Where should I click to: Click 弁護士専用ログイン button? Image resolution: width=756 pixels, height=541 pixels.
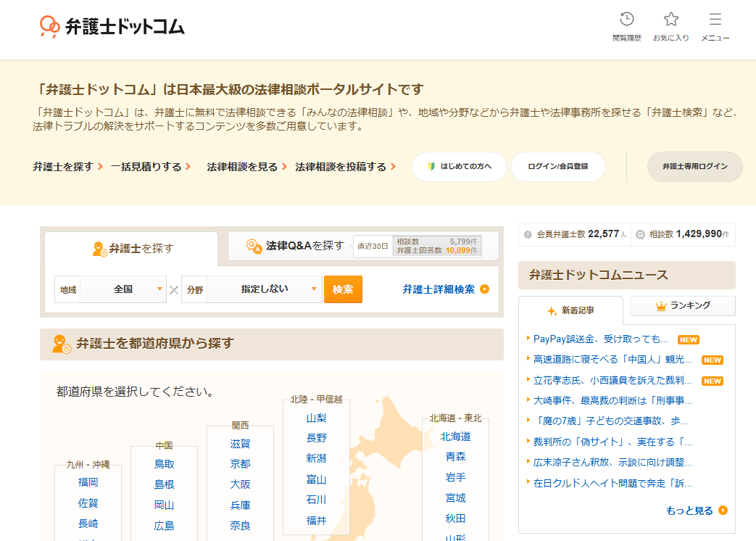tap(694, 167)
